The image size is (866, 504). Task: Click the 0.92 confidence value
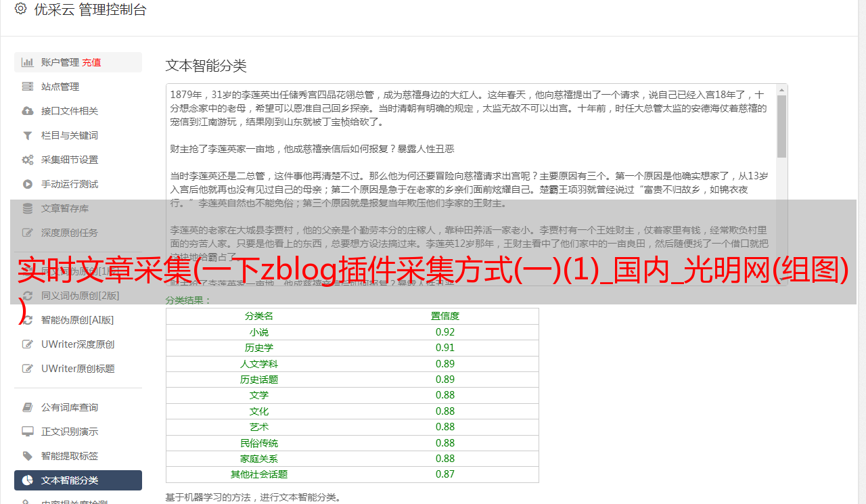[445, 332]
